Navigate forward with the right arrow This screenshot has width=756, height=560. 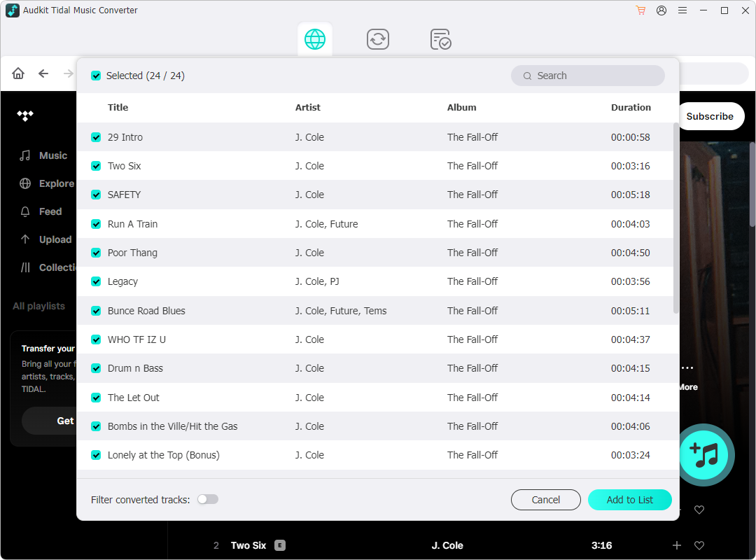click(x=69, y=73)
